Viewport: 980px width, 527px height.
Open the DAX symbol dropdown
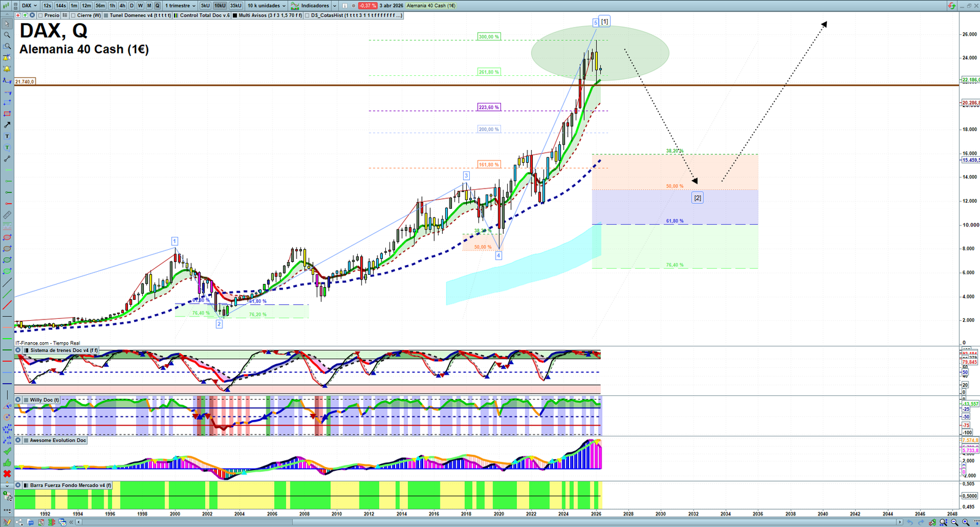[x=29, y=6]
